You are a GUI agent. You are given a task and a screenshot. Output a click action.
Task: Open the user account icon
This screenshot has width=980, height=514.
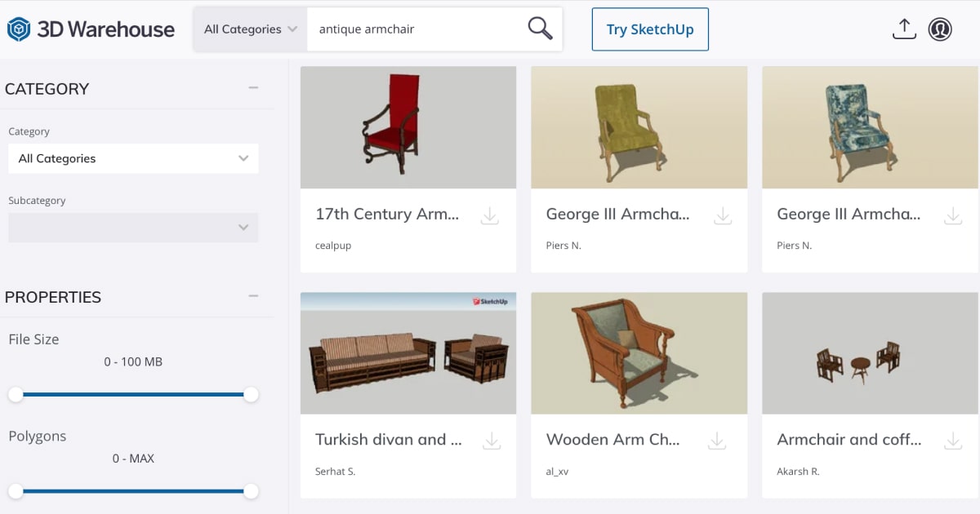pyautogui.click(x=940, y=29)
